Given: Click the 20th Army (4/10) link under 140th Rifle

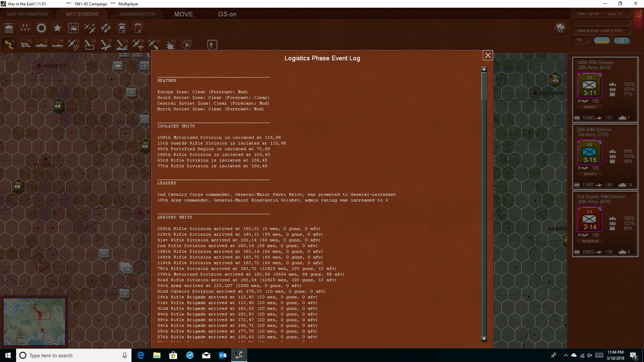Looking at the screenshot, I should pos(594,68).
